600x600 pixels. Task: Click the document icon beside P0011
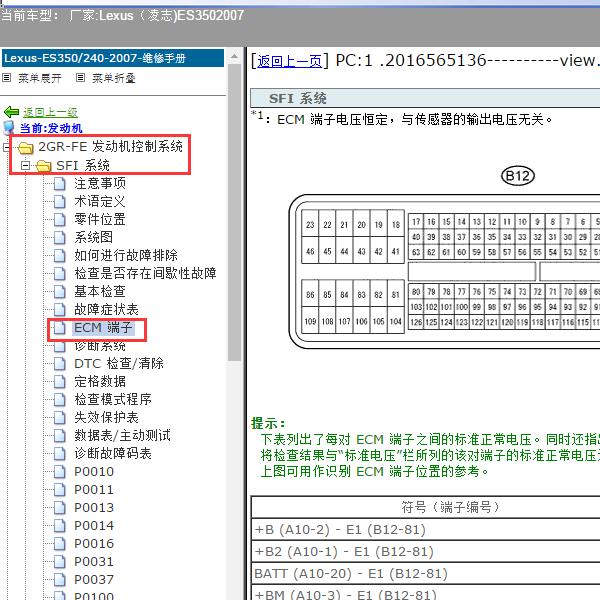60,489
